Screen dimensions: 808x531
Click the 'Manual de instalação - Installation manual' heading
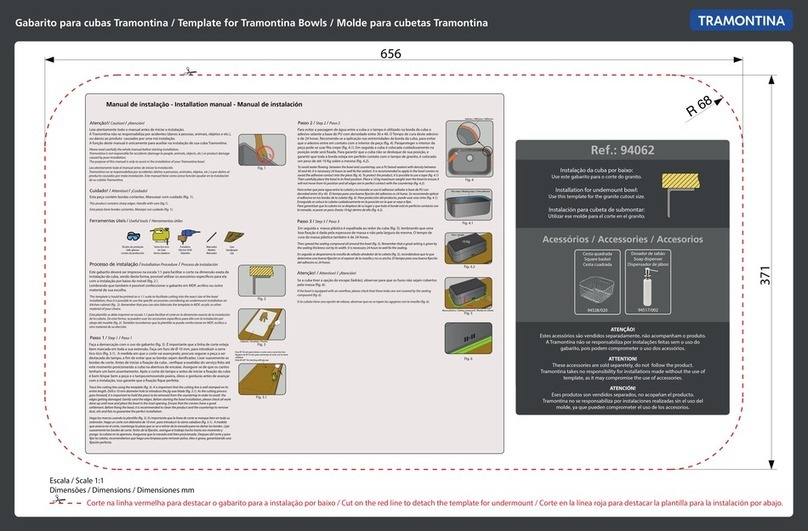pos(204,104)
